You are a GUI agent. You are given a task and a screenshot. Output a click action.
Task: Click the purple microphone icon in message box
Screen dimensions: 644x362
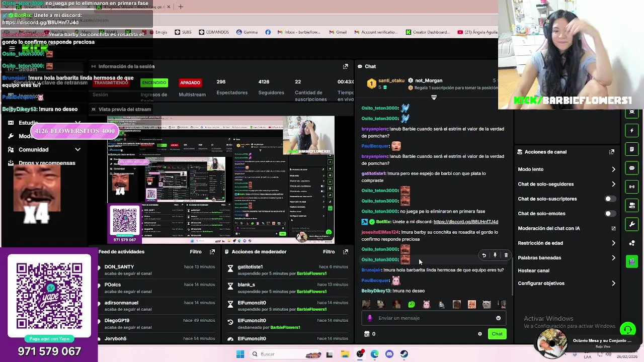pos(370,318)
